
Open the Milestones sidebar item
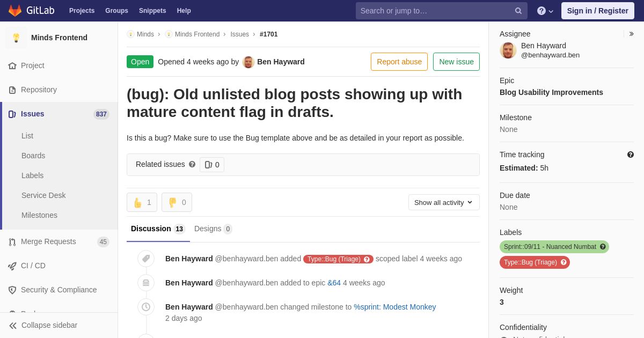tap(39, 215)
